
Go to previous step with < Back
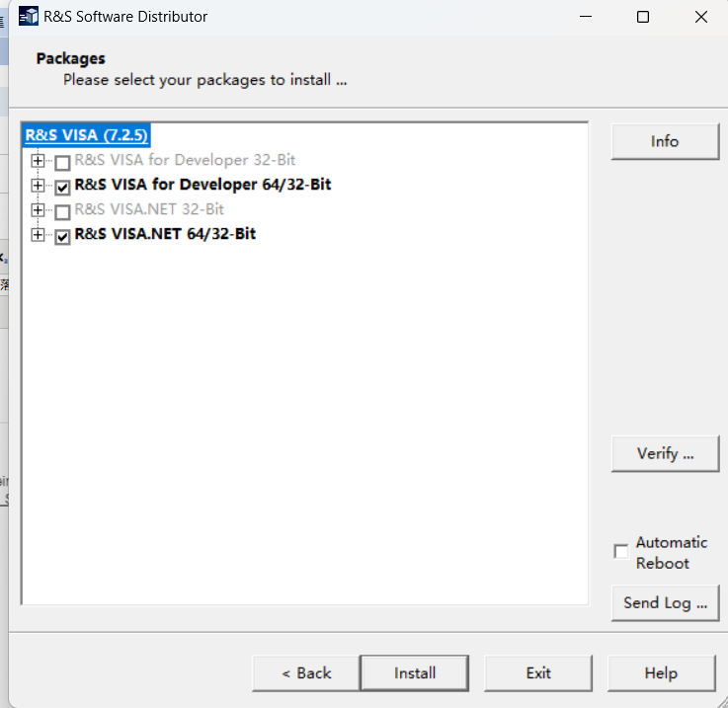tap(306, 673)
